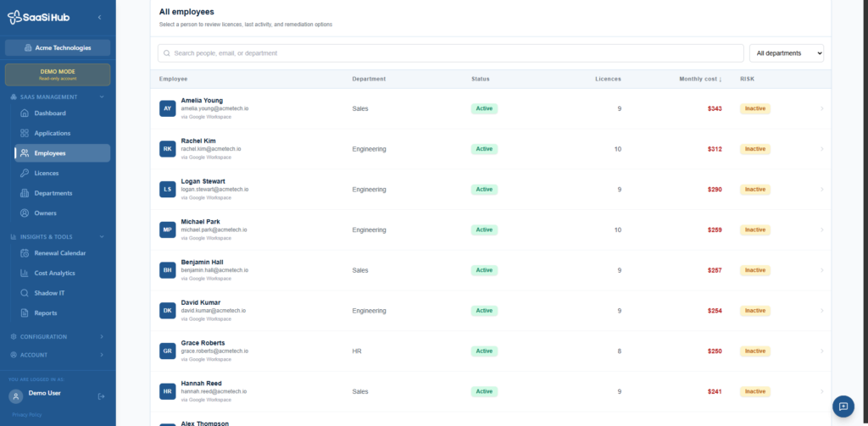The width and height of the screenshot is (868, 426).
Task: Open Departments in the sidebar
Action: pos(63,193)
